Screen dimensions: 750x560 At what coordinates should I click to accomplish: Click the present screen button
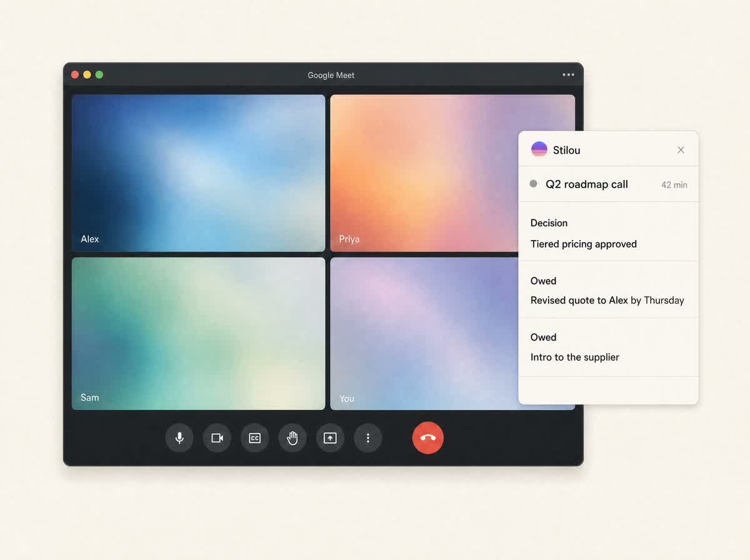330,437
